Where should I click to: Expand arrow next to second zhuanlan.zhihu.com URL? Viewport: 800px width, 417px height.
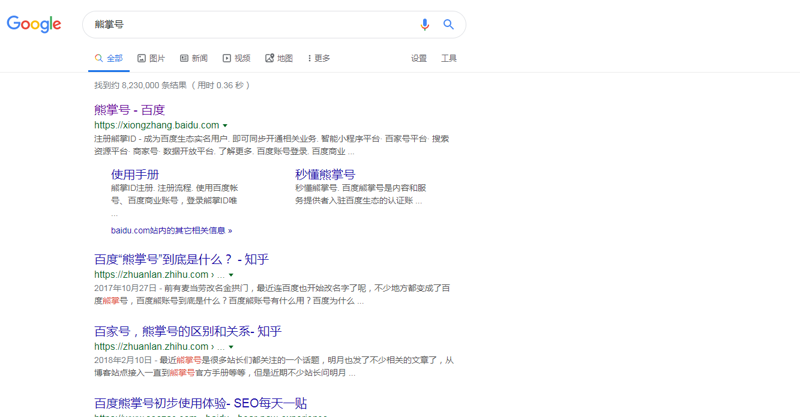(x=231, y=347)
